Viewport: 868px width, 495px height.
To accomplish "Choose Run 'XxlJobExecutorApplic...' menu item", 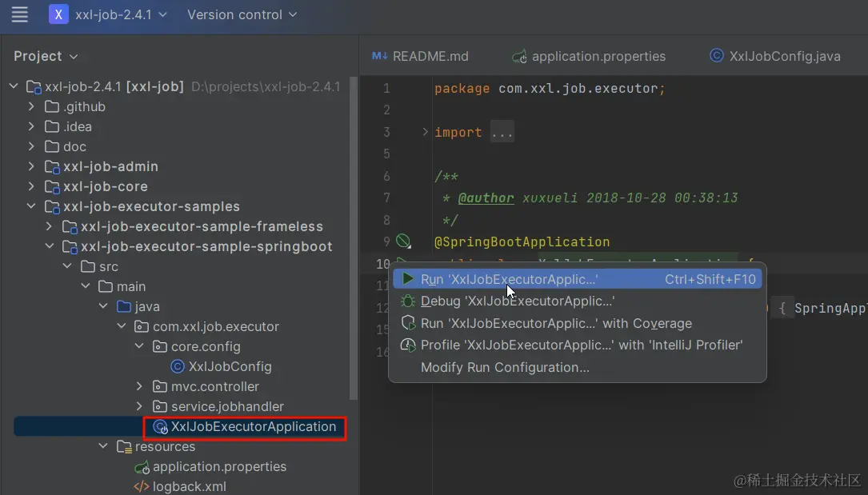I will pos(578,279).
